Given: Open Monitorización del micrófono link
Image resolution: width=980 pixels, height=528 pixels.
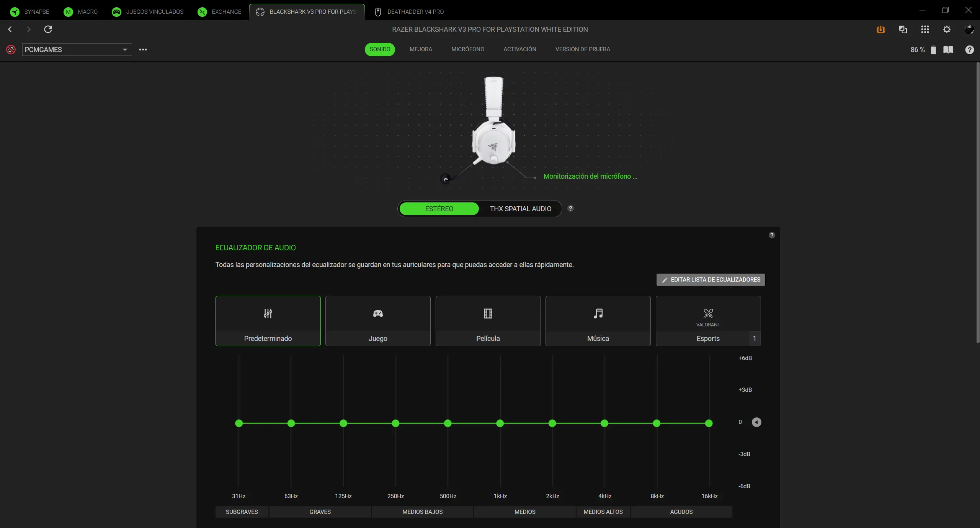Looking at the screenshot, I should (590, 176).
